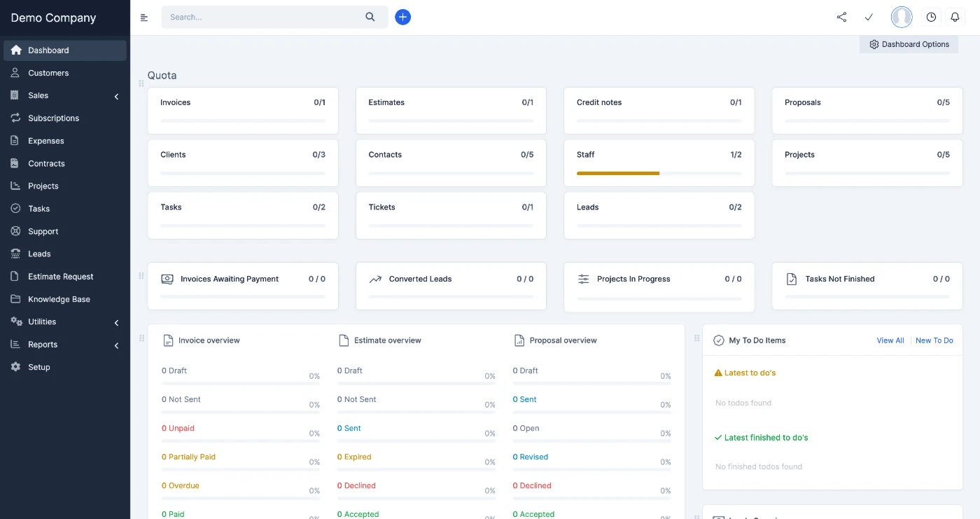Click the Invoices Awaiting Payment icon

[167, 279]
